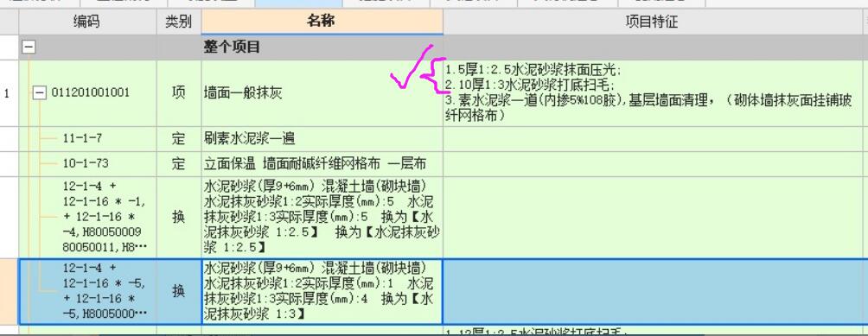The height and width of the screenshot is (336, 868).
Task: Open feature text starting 1.5厚1:2.5水泥砂浆
Action: (x=652, y=93)
